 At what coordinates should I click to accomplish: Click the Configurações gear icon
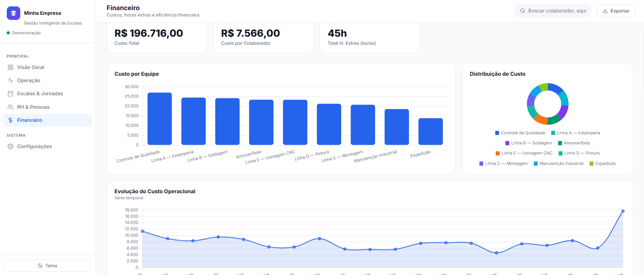click(10, 146)
